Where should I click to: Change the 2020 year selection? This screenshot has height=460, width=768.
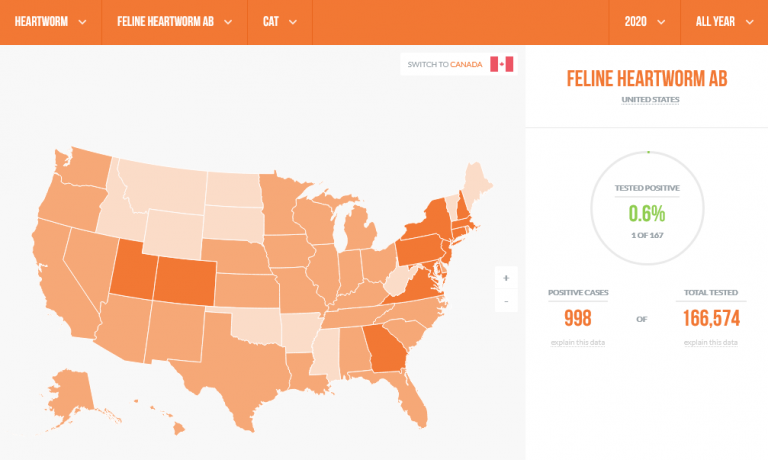tap(644, 21)
